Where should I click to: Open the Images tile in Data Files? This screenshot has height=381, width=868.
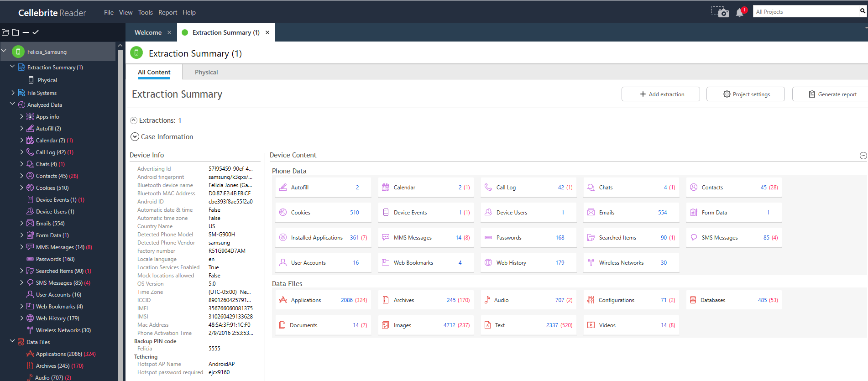[x=425, y=325]
